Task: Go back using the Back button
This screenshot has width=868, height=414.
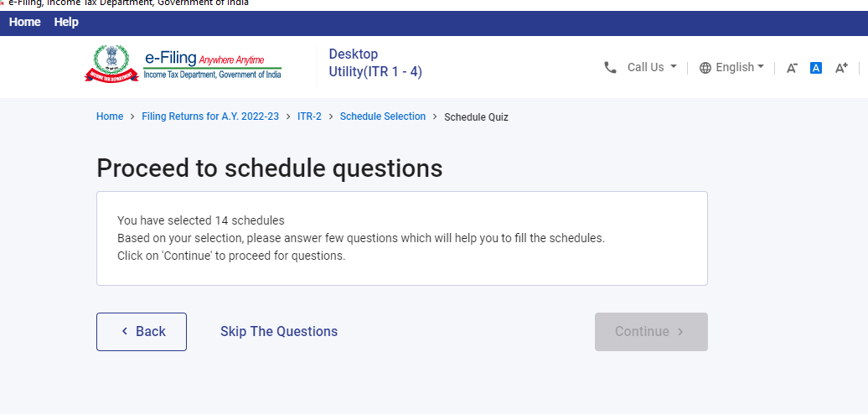Action: click(x=142, y=332)
